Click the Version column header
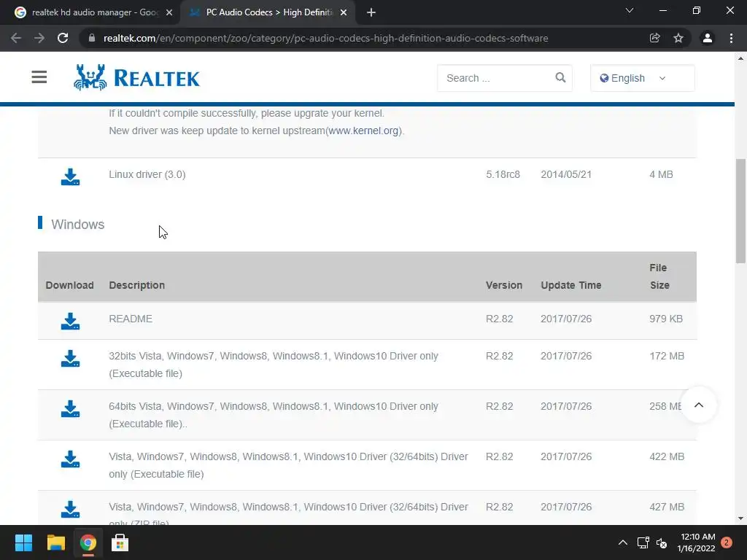Viewport: 747px width, 560px height. [504, 285]
